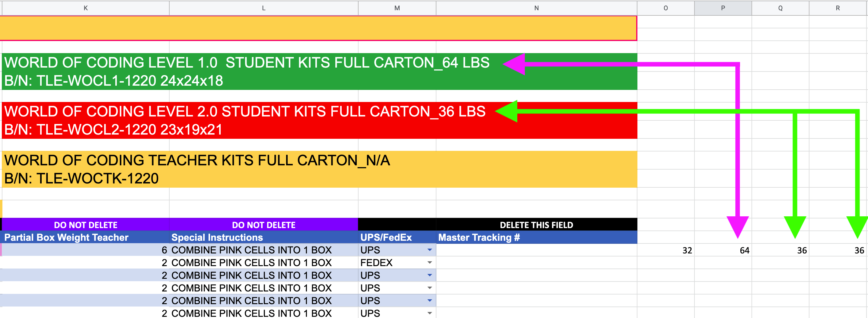Select the Partial Box Weight Teacher header cell
Viewport: 868px width, 318px height.
click(x=86, y=237)
